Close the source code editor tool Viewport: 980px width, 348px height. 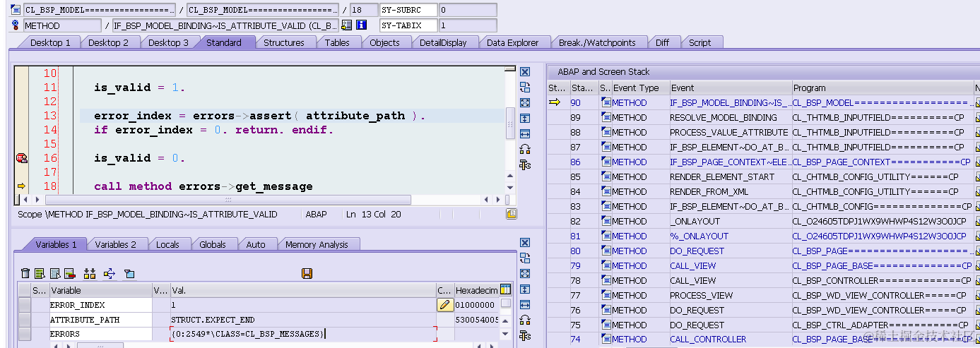coord(525,72)
